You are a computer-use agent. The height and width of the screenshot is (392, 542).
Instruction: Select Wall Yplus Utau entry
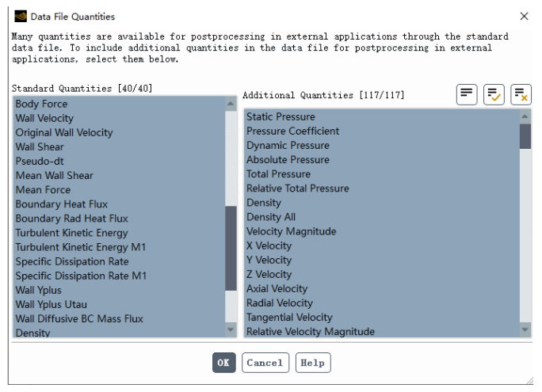(51, 304)
